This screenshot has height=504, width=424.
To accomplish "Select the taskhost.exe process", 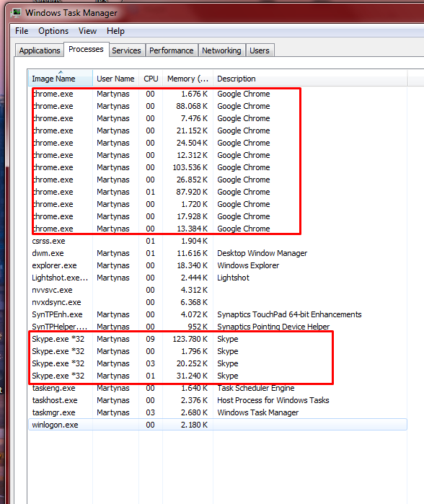I will click(x=218, y=400).
